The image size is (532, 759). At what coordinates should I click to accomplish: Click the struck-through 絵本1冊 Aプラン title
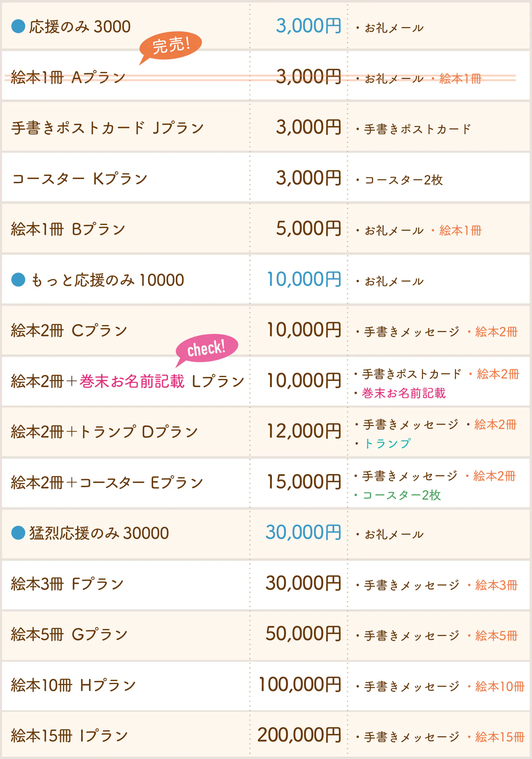coord(68,77)
